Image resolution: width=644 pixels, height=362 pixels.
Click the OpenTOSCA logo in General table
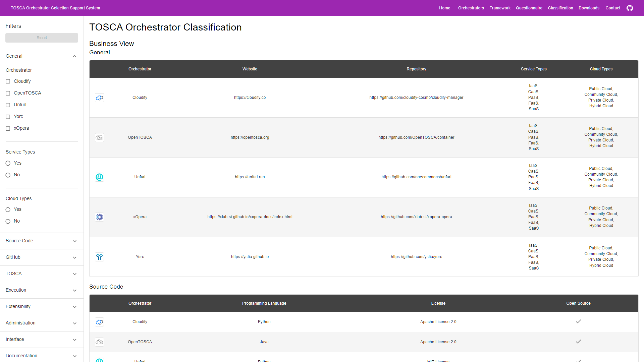tap(99, 137)
